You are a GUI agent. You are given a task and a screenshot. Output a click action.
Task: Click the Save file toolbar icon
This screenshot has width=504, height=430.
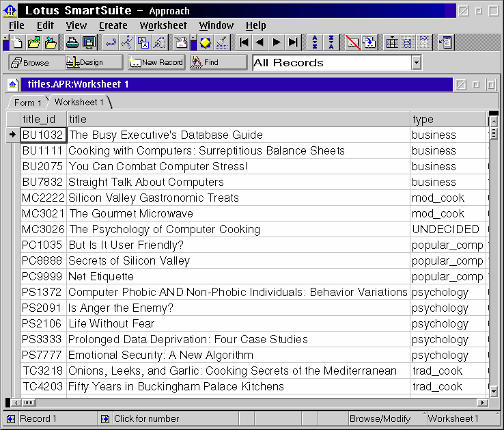51,42
